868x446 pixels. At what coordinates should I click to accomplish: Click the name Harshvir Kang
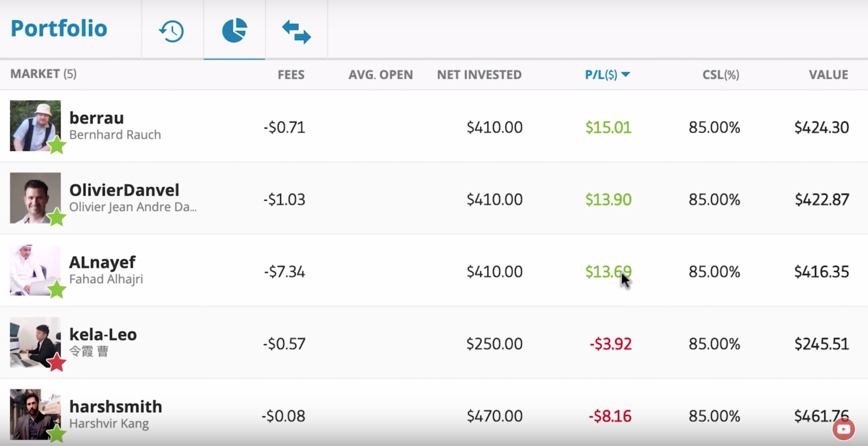(x=109, y=423)
